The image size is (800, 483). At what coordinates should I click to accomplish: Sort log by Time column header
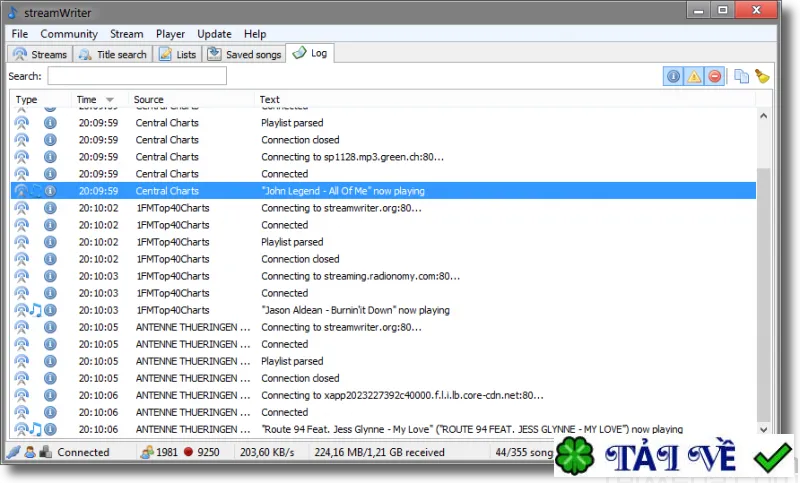click(99, 99)
